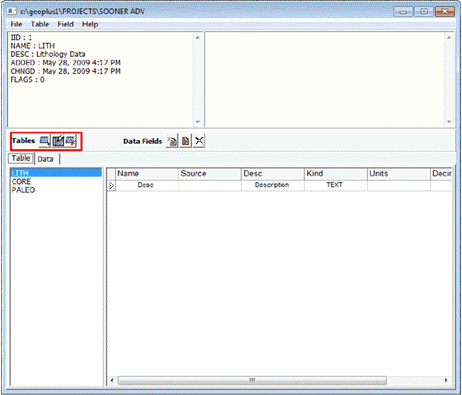462x395 pixels.
Task: Open the Table menu
Action: [40, 24]
